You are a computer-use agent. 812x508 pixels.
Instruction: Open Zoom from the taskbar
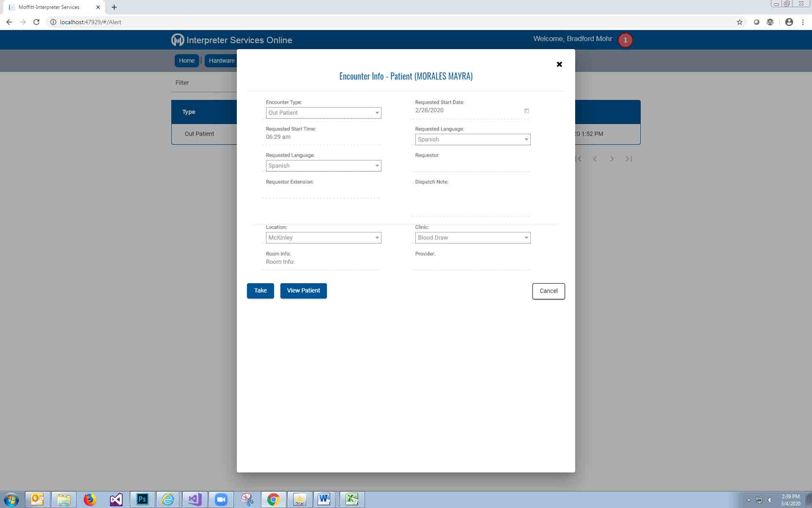pos(221,500)
